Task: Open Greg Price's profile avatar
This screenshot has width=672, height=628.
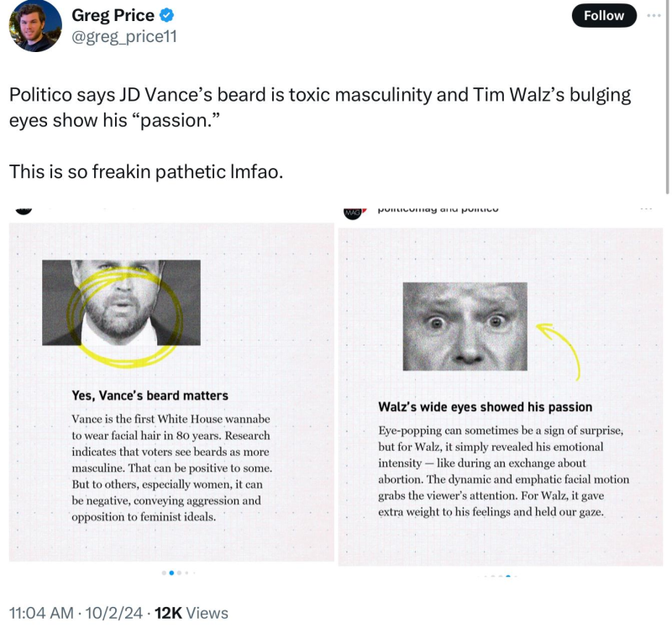Action: [x=34, y=25]
